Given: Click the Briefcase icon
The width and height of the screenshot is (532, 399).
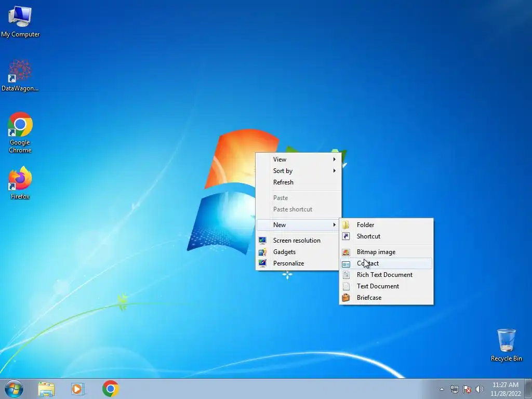Looking at the screenshot, I should tap(345, 298).
